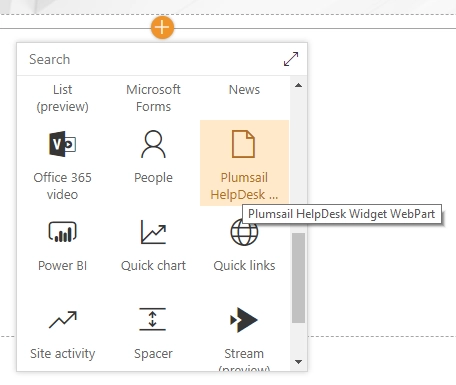456x385 pixels.
Task: Click the orange plus add web part button
Action: pos(162,27)
